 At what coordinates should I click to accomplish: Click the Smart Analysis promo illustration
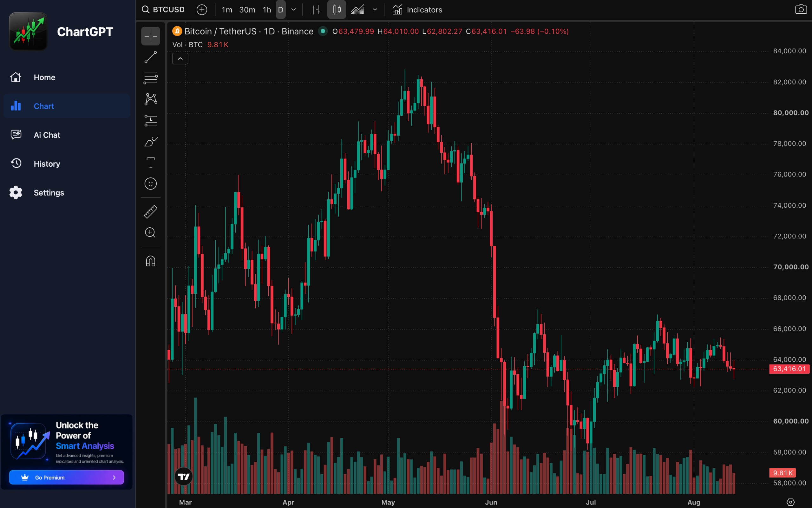pyautogui.click(x=30, y=441)
